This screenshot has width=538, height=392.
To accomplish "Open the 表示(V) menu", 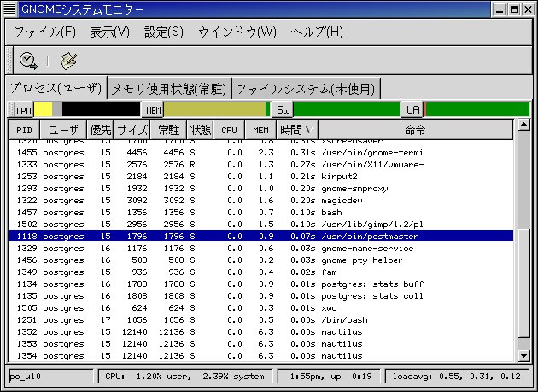I will coord(110,32).
